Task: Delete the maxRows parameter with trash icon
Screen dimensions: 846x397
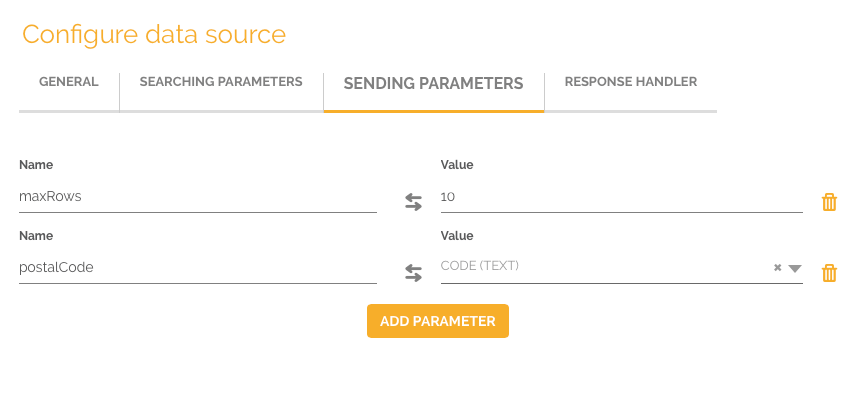Action: pyautogui.click(x=829, y=202)
